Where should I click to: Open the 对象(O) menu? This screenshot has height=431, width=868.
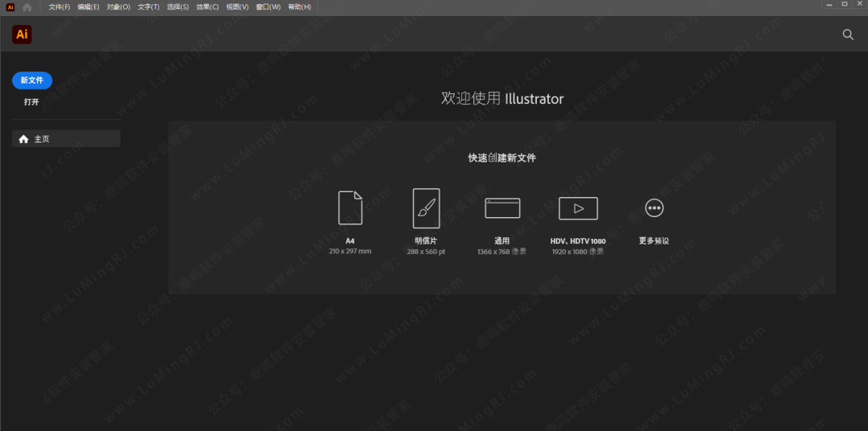click(x=118, y=7)
